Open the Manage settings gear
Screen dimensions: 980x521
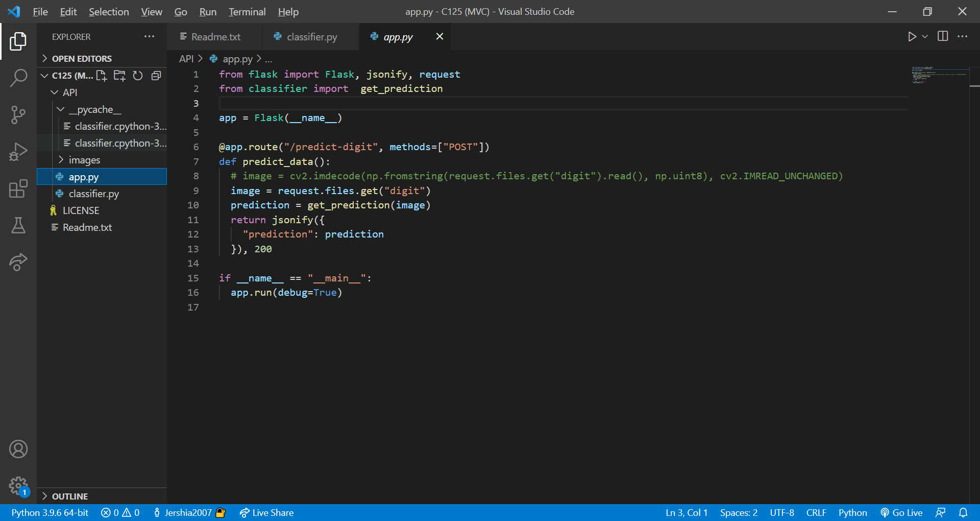tap(18, 486)
